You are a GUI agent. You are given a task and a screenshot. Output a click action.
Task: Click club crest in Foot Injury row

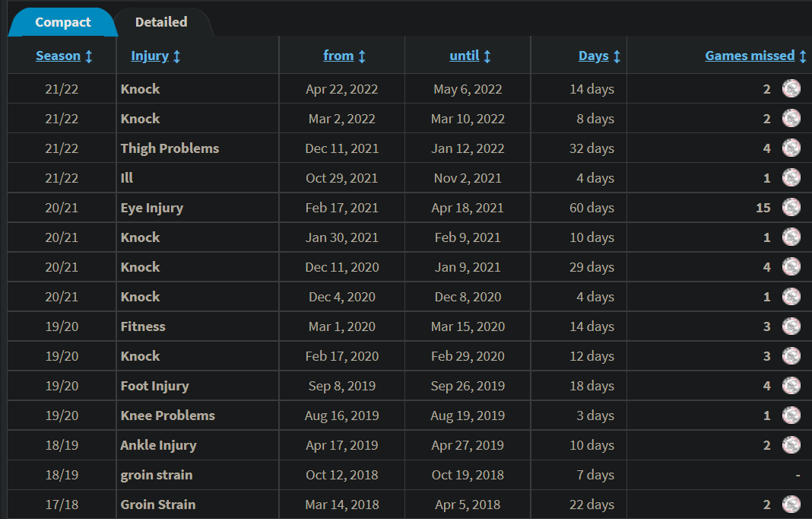click(791, 385)
